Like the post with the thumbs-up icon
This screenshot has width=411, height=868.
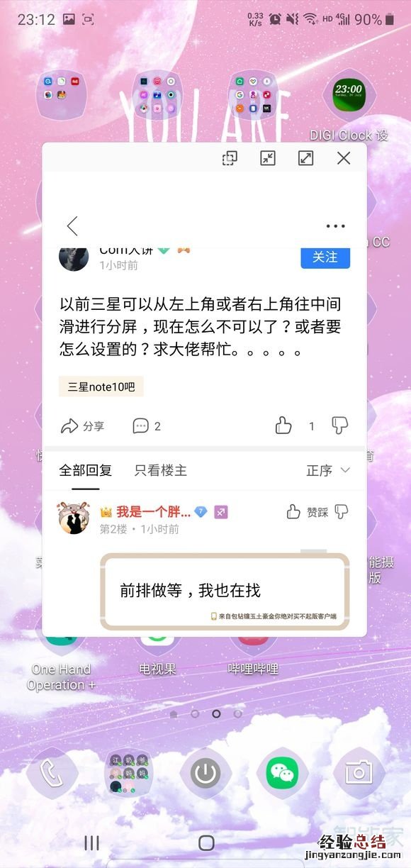283,425
